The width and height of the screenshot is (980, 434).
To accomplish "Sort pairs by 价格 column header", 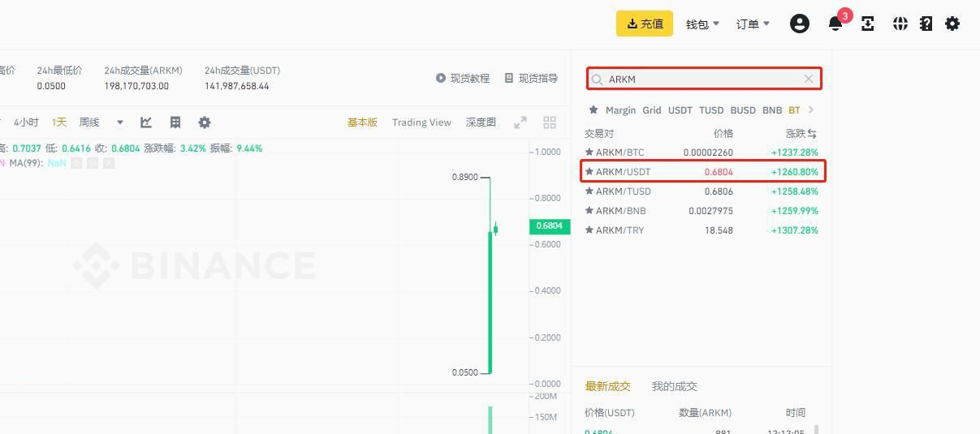I will [723, 133].
